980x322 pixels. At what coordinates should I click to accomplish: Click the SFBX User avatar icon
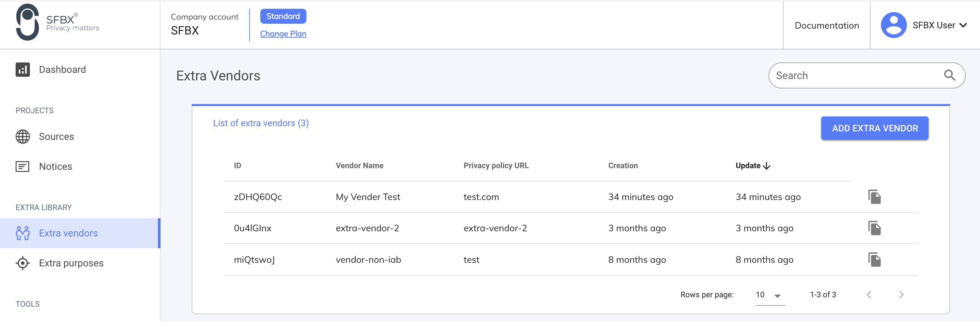click(x=893, y=25)
